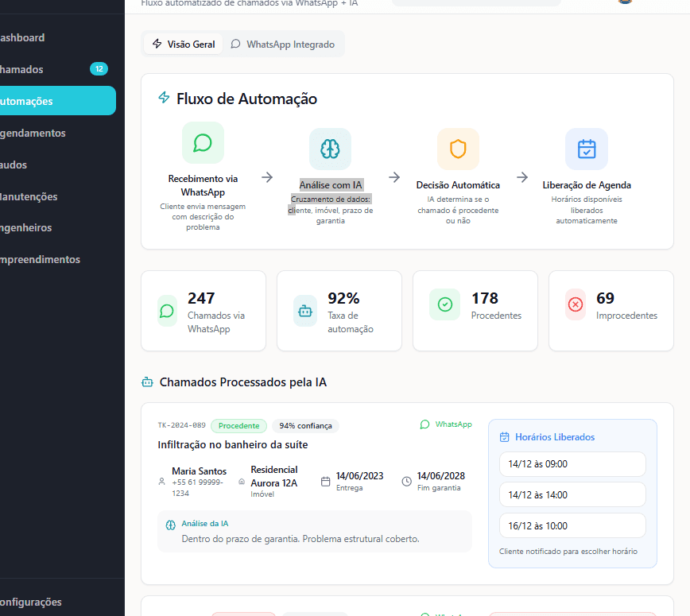Click the WhatsApp source label on ticket
Image resolution: width=690 pixels, height=616 pixels.
[454, 424]
